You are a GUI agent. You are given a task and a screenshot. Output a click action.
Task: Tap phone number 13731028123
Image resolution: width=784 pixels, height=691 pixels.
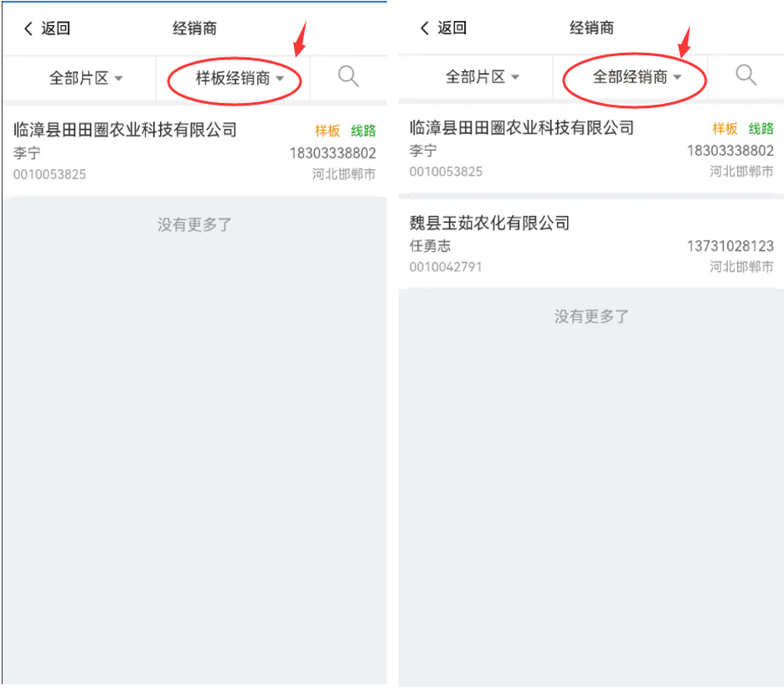click(730, 246)
